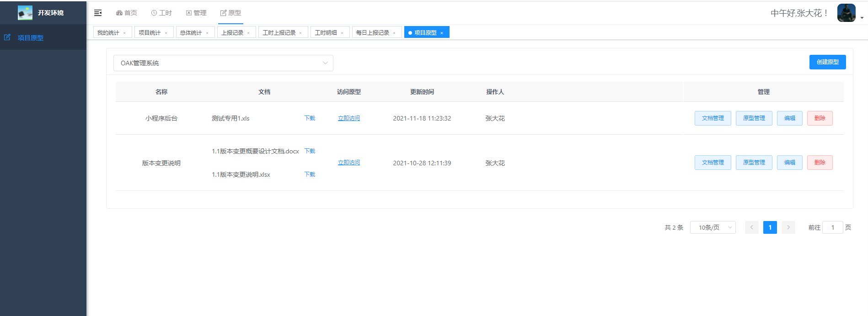
Task: Go to next page arrow
Action: (x=788, y=227)
